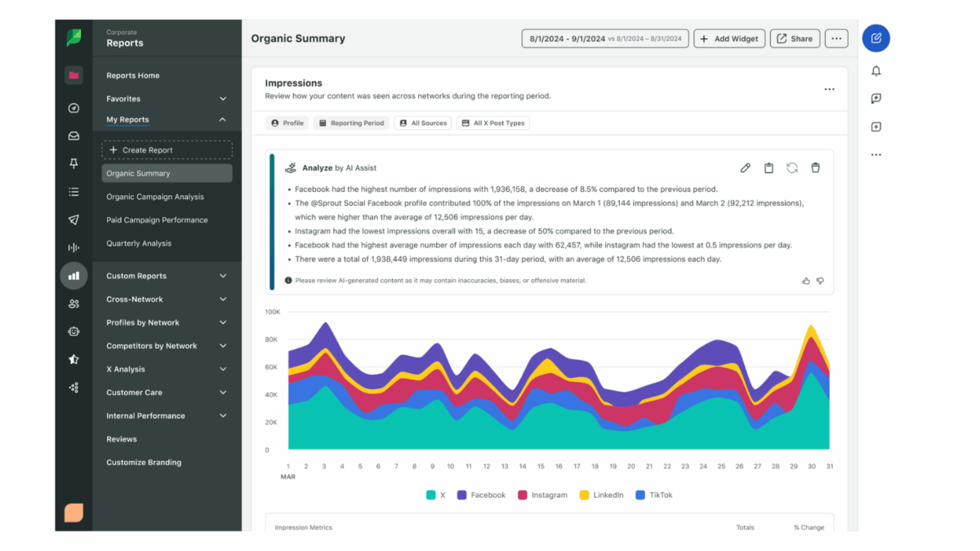Open the folder icon in the left rail
Screen dimensions: 980x551
pyautogui.click(x=73, y=76)
